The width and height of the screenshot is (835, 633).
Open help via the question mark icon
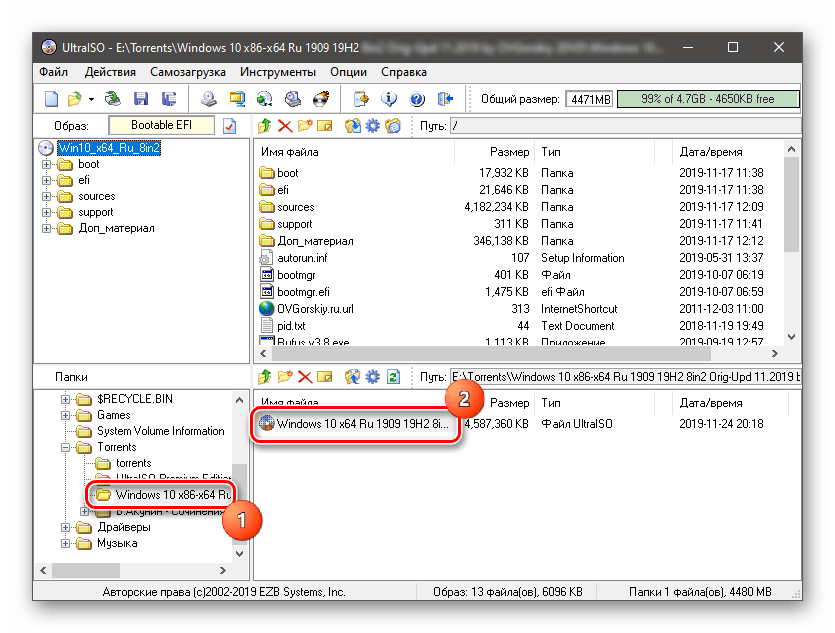pyautogui.click(x=417, y=98)
